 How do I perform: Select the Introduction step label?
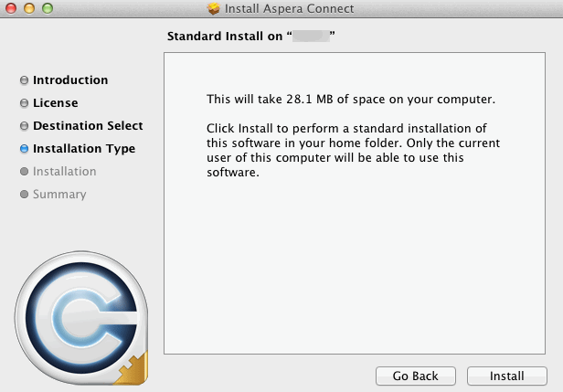pyautogui.click(x=70, y=80)
